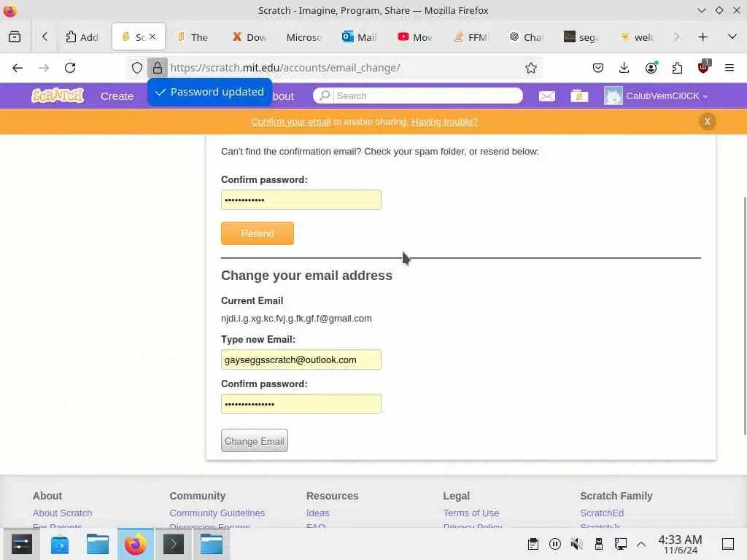Image resolution: width=747 pixels, height=560 pixels.
Task: Click the tab scroll left arrow
Action: (44, 36)
